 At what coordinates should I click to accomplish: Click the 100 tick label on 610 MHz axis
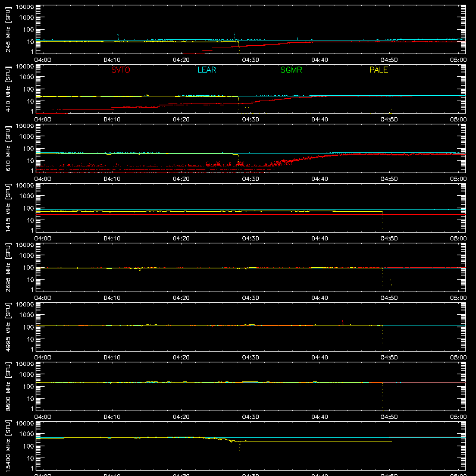tap(29, 149)
